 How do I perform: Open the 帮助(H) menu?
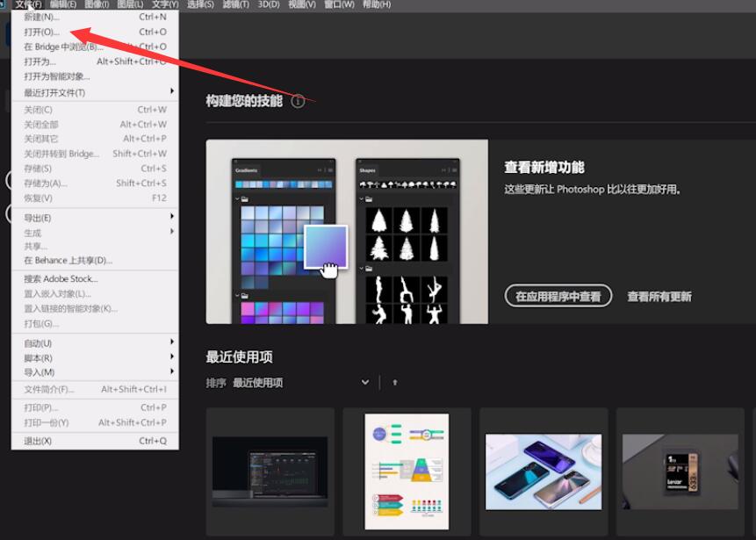tap(377, 4)
